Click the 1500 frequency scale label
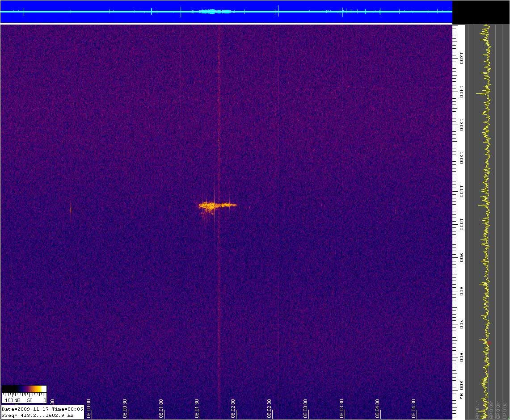Screen dimensions: 510x420 tap(461, 58)
